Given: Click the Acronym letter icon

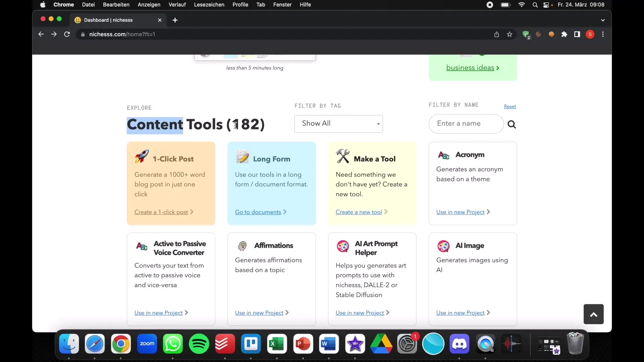Looking at the screenshot, I should point(444,154).
